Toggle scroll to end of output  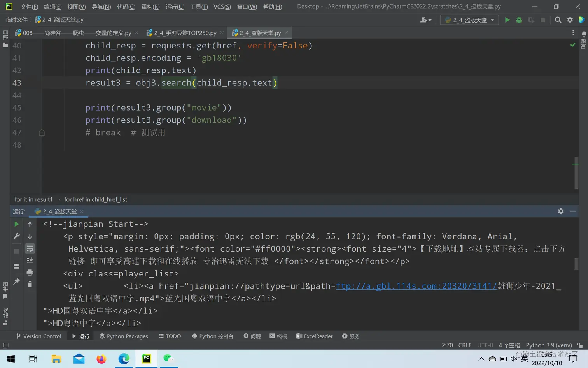point(30,260)
